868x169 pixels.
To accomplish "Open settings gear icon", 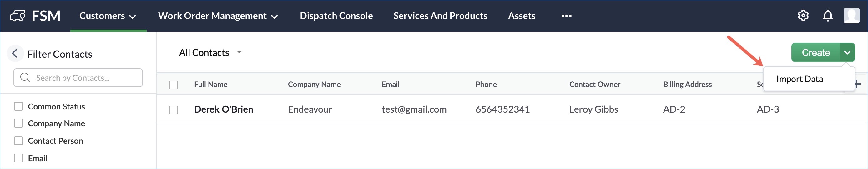I will pos(803,16).
